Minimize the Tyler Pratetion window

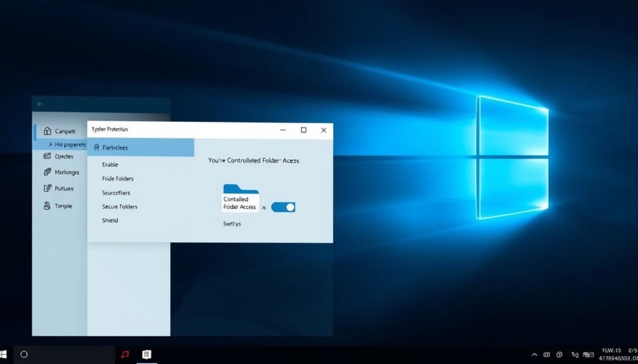(283, 130)
